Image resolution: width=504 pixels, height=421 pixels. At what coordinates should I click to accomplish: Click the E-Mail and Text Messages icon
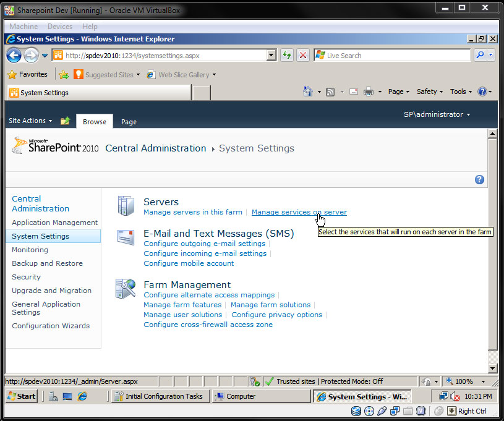click(x=126, y=237)
